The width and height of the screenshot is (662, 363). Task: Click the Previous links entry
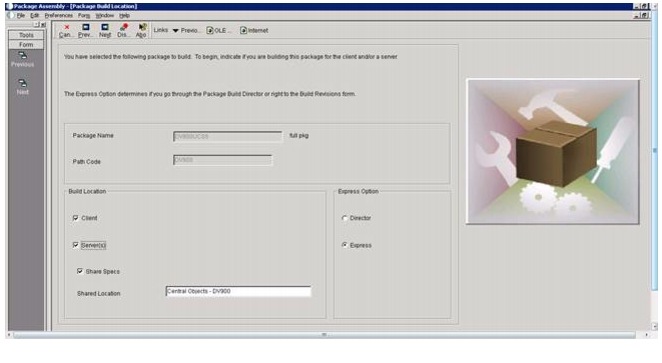click(190, 30)
